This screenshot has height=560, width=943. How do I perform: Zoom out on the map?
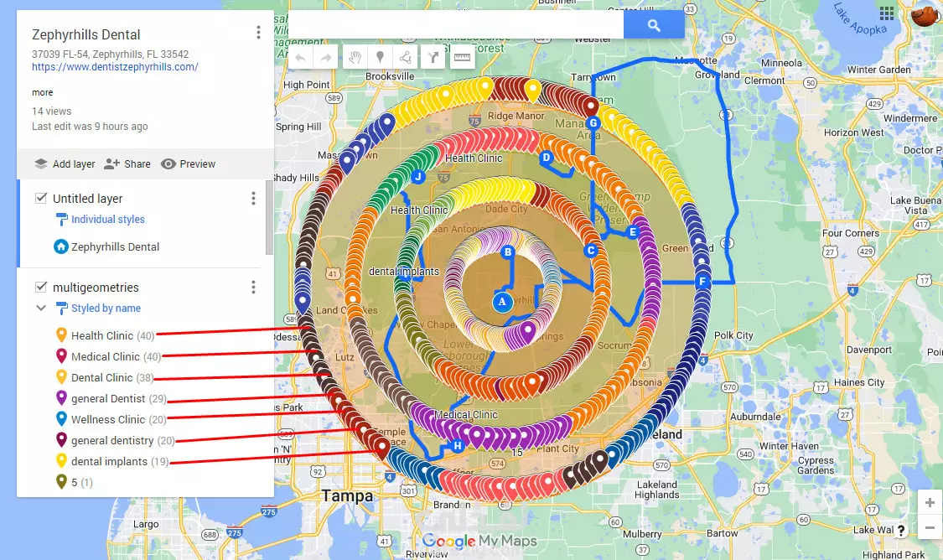[930, 527]
